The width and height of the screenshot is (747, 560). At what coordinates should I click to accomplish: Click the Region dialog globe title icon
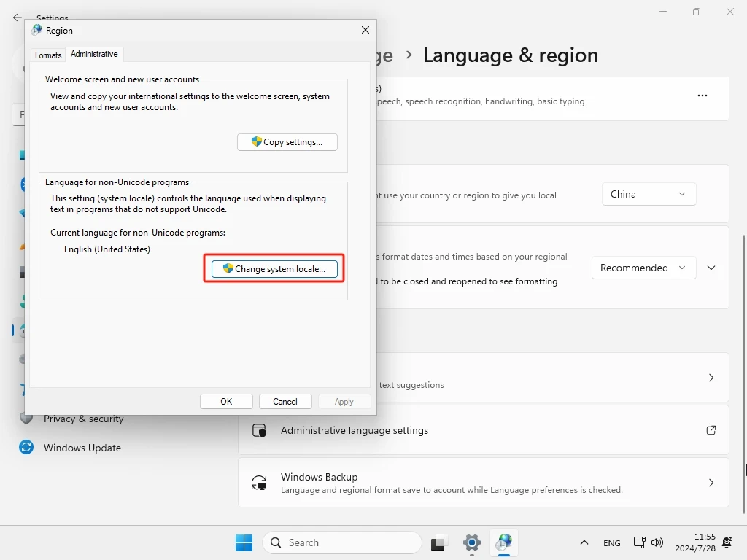[x=36, y=30]
